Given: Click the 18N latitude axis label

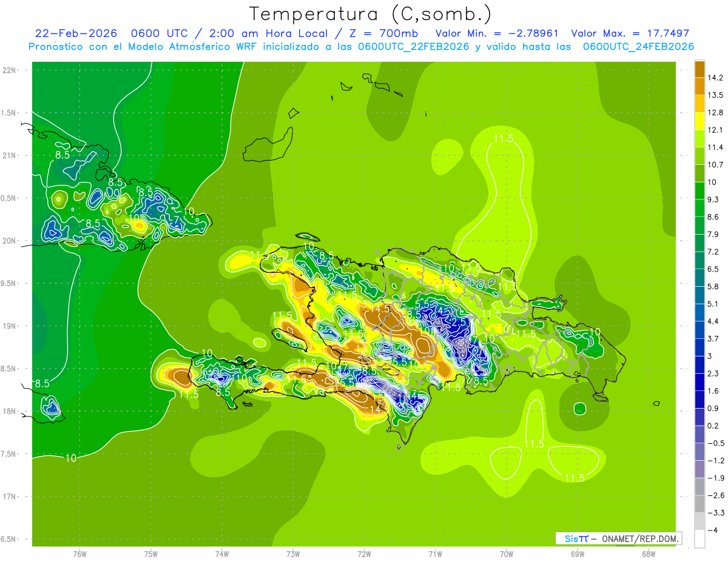Looking at the screenshot, I should click(9, 411).
